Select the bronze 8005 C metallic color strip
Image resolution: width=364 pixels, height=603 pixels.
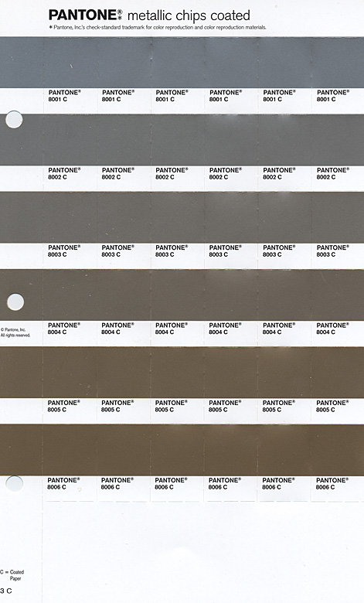pyautogui.click(x=182, y=373)
